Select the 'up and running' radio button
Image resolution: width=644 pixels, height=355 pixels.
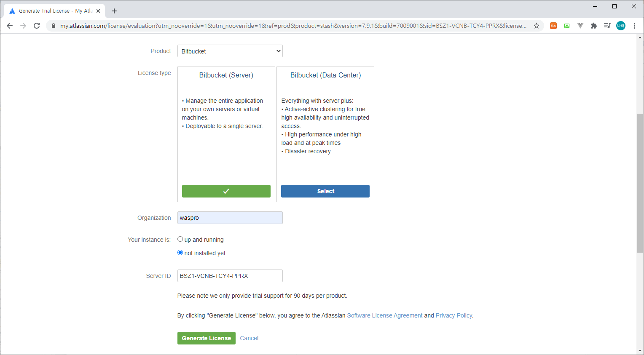coord(180,239)
